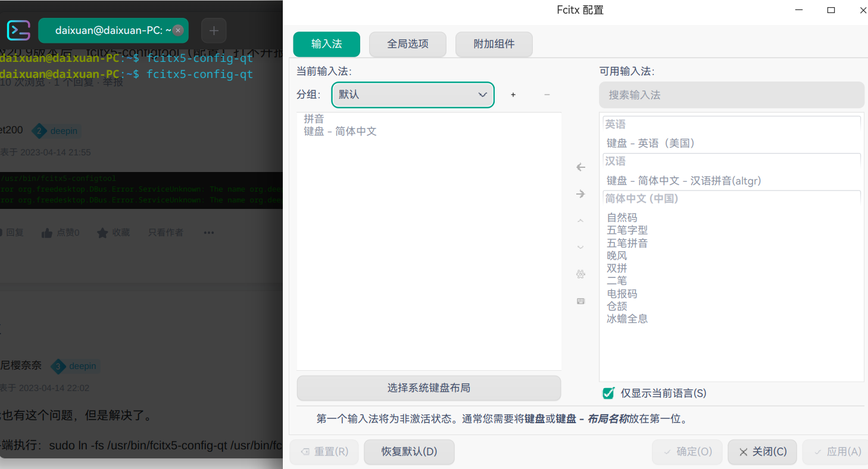Viewport: 868px width, 469px height.
Task: Open the more options ellipsis in forum post
Action: [208, 233]
